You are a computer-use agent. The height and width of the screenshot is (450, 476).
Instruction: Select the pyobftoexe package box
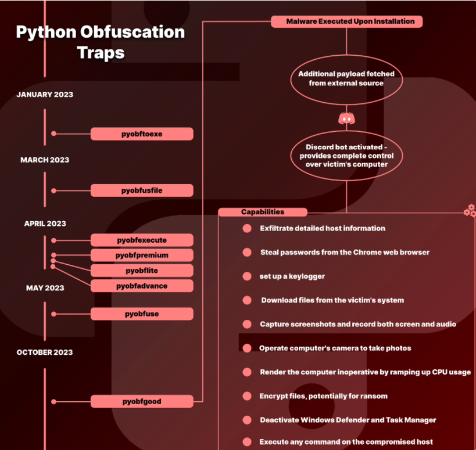[x=142, y=134]
